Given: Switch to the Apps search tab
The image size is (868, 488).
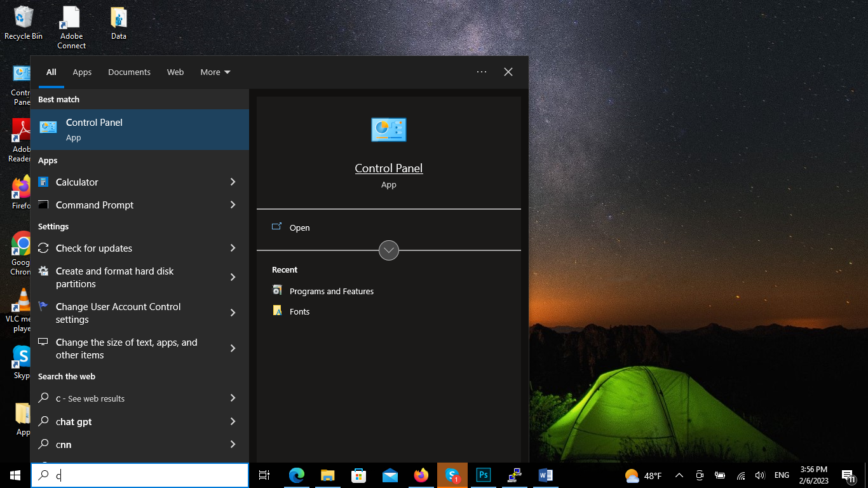Looking at the screenshot, I should [82, 72].
